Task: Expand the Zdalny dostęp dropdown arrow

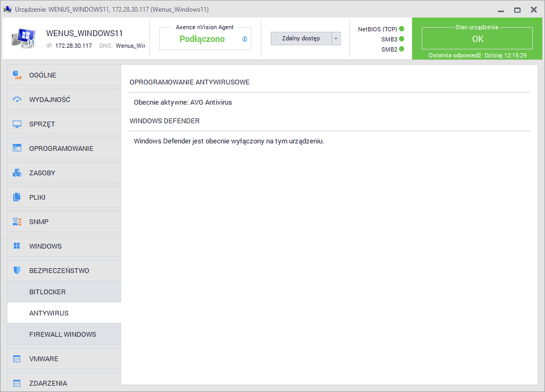Action: pos(336,39)
